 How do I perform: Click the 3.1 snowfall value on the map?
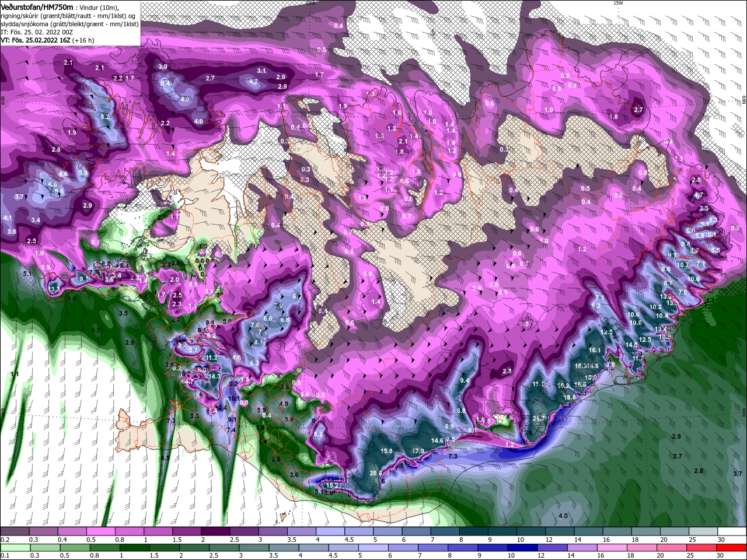click(x=261, y=71)
